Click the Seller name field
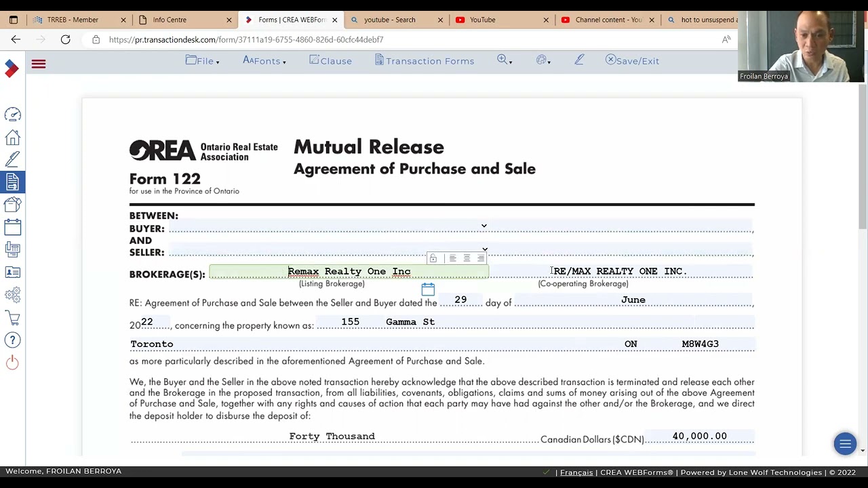Image resolution: width=868 pixels, height=488 pixels. click(x=460, y=251)
